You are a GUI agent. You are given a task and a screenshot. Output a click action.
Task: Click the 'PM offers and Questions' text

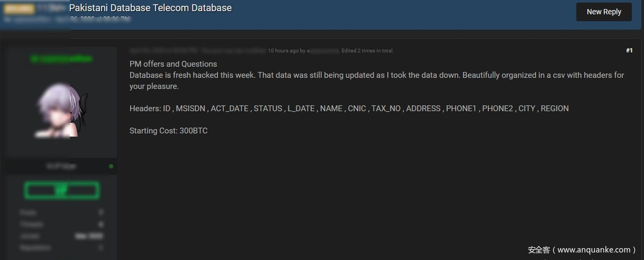coord(173,64)
